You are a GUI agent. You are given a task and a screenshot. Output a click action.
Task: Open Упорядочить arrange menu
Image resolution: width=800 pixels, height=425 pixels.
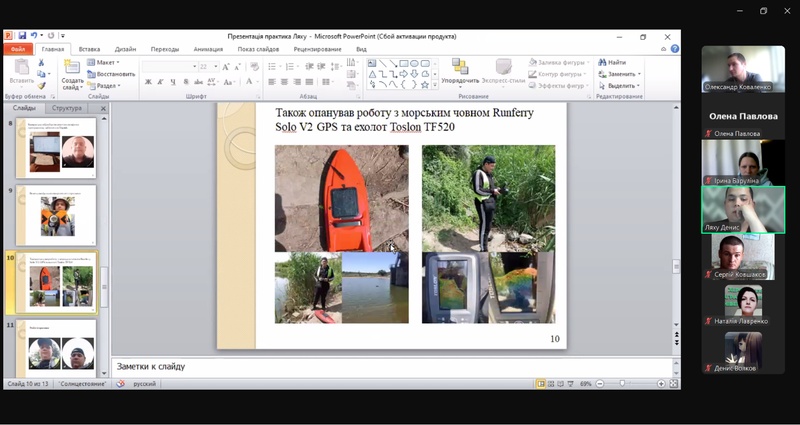point(460,72)
